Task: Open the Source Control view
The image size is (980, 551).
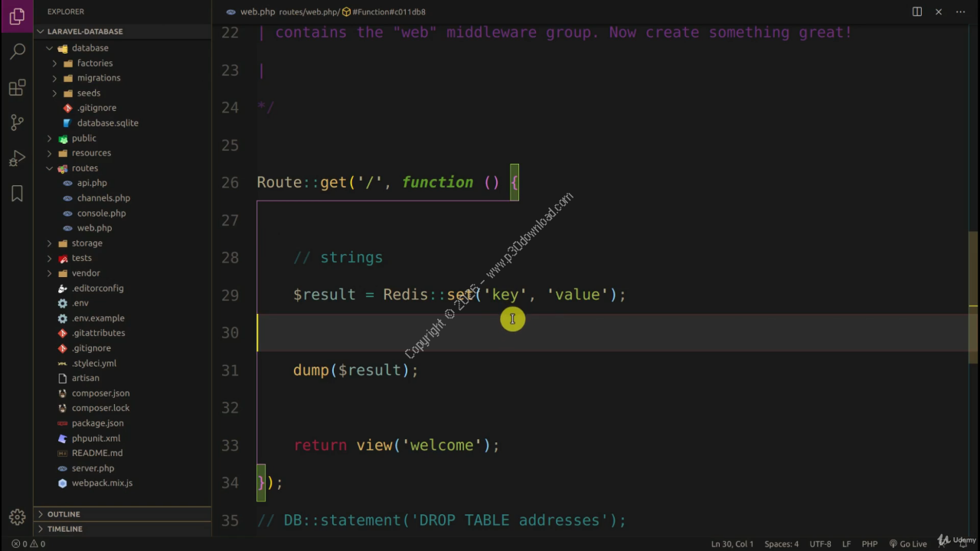Action: pos(17,122)
